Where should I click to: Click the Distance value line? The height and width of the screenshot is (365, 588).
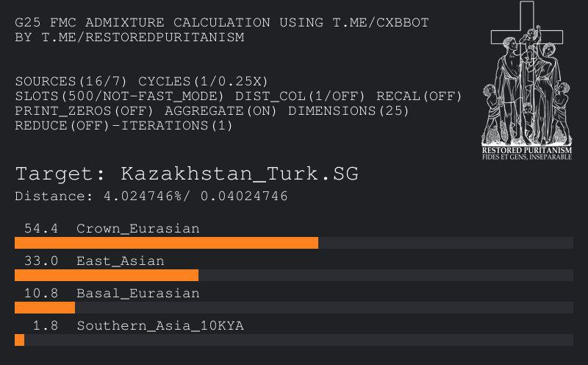pyautogui.click(x=151, y=196)
